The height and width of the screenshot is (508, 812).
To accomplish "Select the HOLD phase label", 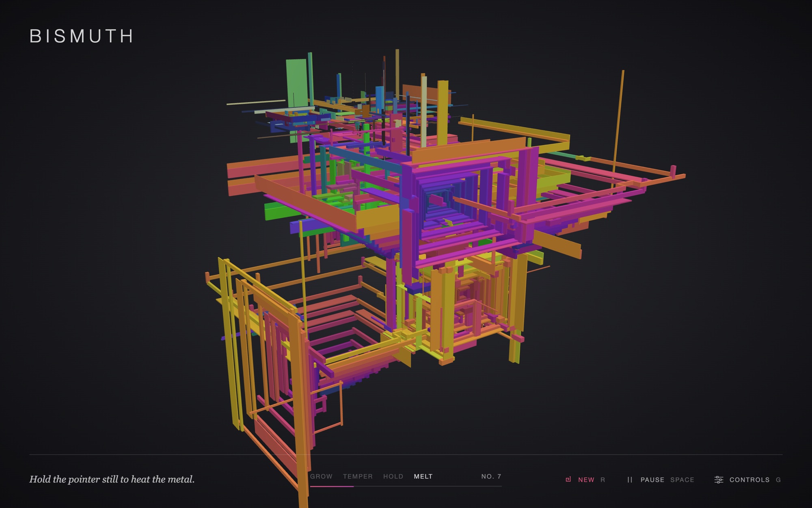I will click(x=393, y=476).
